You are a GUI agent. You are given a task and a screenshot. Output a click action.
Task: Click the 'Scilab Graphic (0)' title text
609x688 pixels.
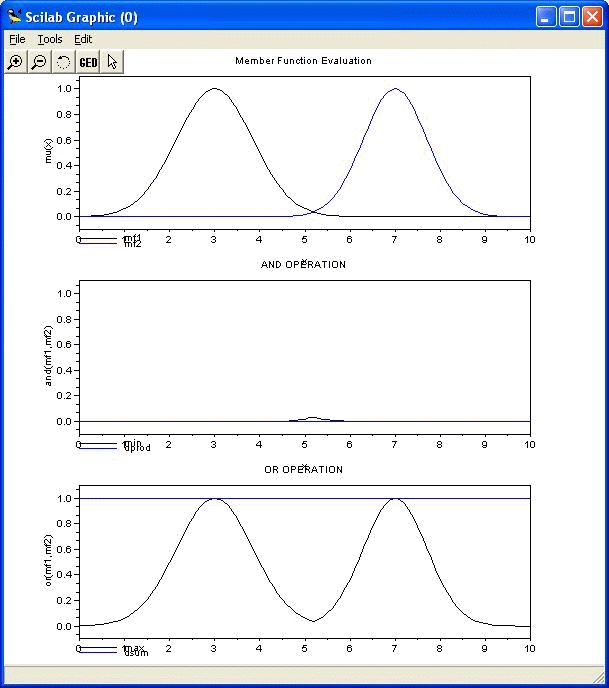(82, 17)
